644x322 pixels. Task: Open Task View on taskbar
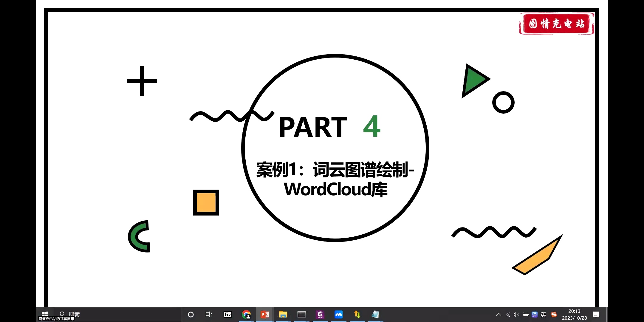click(209, 315)
